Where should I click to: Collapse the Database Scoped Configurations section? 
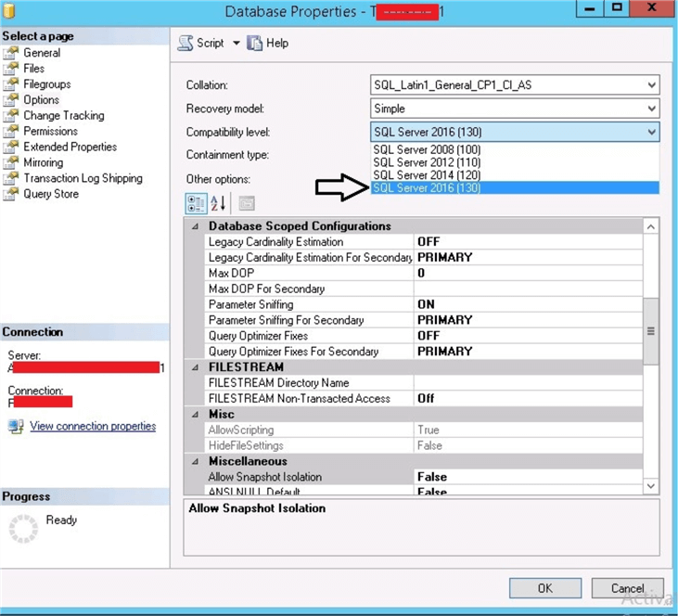point(195,226)
